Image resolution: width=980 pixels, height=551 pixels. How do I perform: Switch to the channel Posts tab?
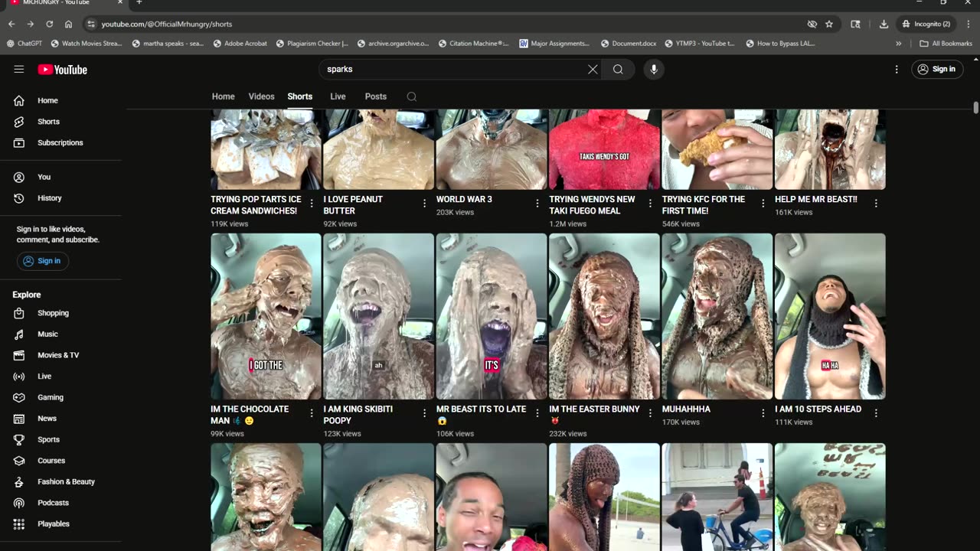point(376,96)
